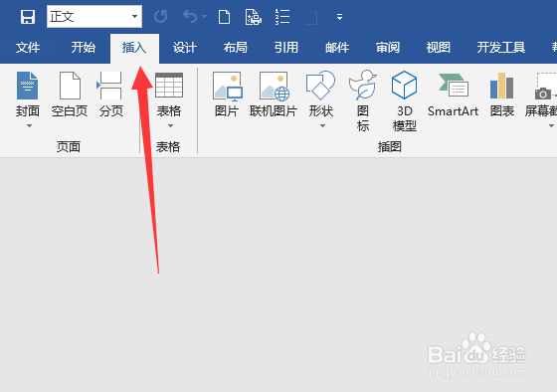This screenshot has width=557, height=392.
Task: Click the numbered list icon
Action: pyautogui.click(x=282, y=17)
